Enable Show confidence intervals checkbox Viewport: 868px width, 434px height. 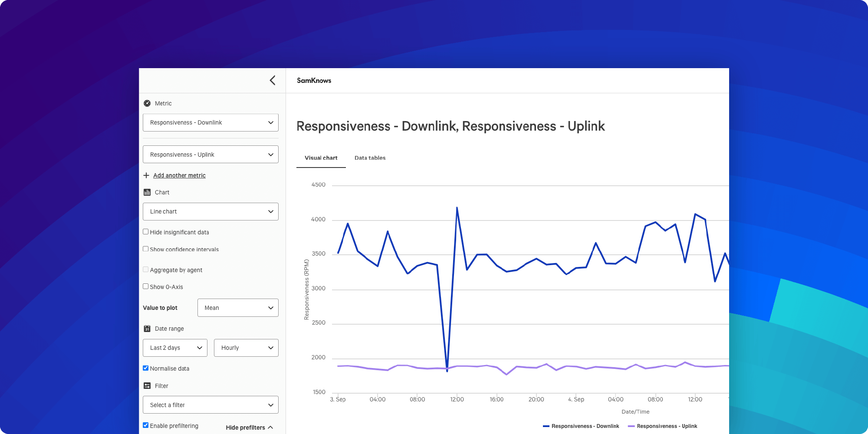(146, 249)
